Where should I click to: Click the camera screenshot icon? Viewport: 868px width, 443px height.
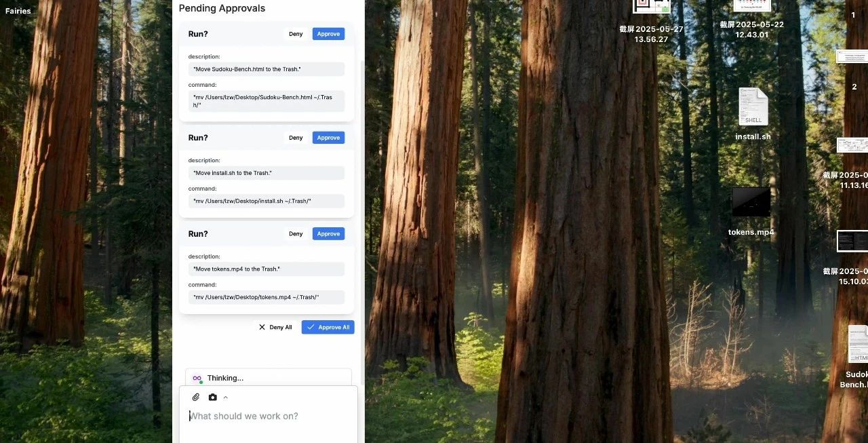213,397
